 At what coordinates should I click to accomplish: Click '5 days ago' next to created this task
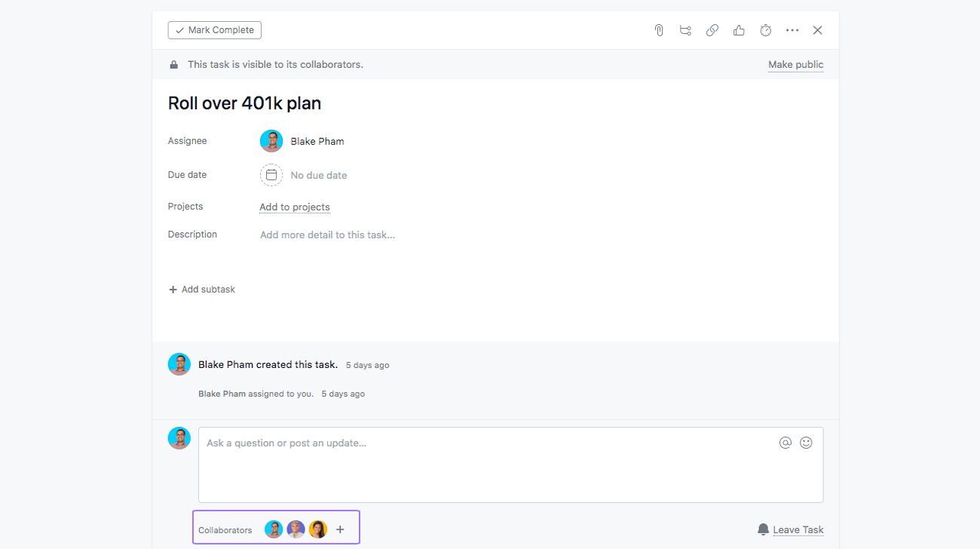(368, 365)
